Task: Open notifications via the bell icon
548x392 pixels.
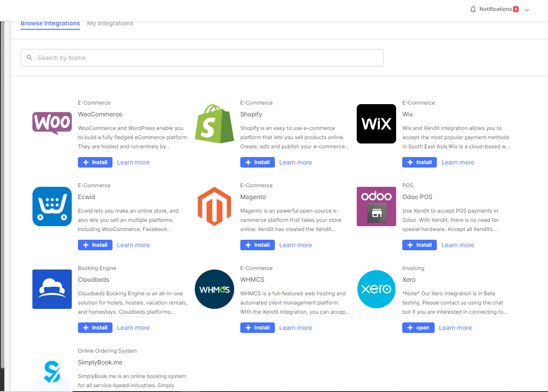Action: (x=473, y=9)
